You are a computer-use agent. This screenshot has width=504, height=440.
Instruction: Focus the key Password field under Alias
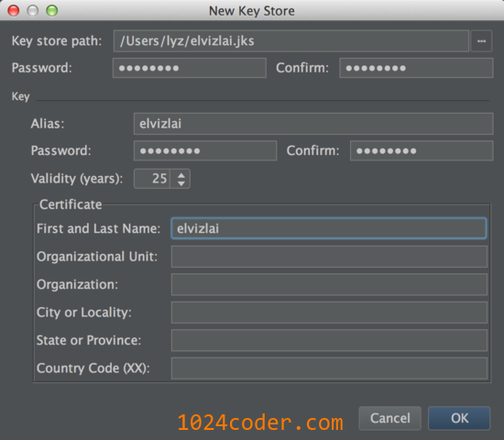tap(205, 150)
